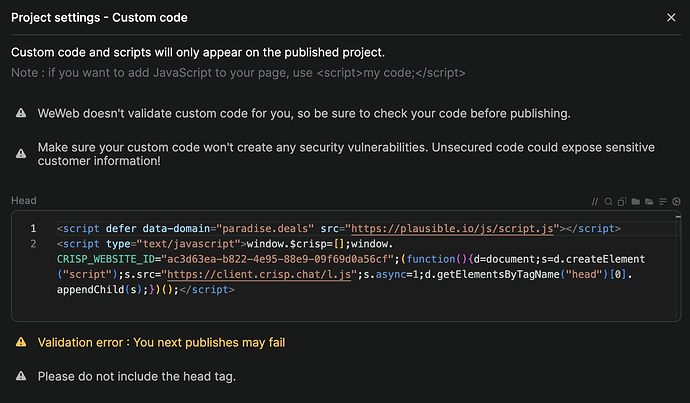Close the Project settings dialog
690x403 pixels.
pos(670,18)
